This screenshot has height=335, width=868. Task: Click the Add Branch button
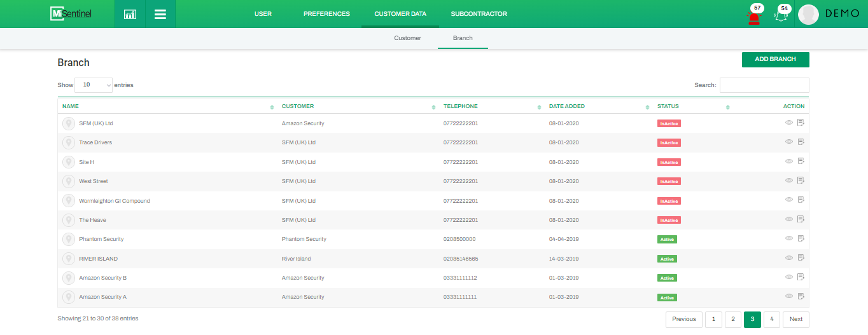pos(775,59)
